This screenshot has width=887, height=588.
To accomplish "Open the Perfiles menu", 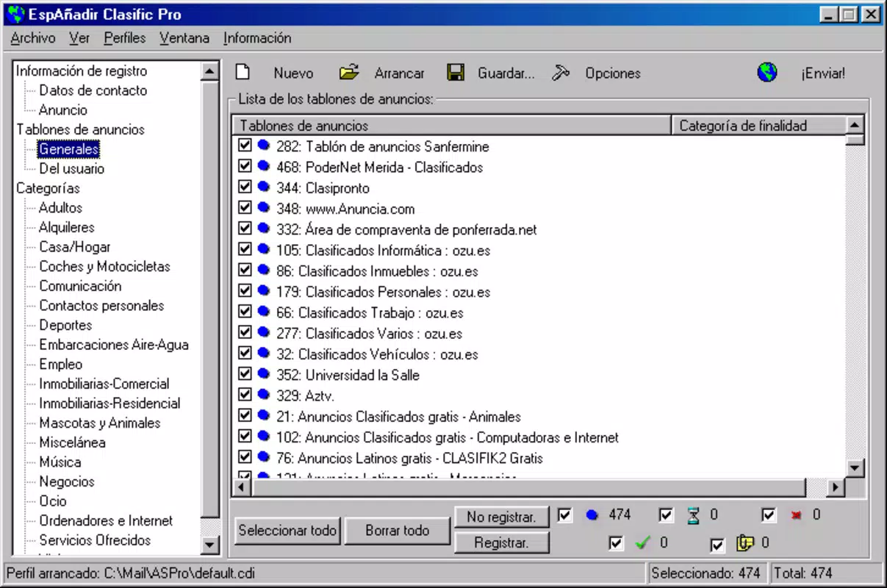I will 125,38.
